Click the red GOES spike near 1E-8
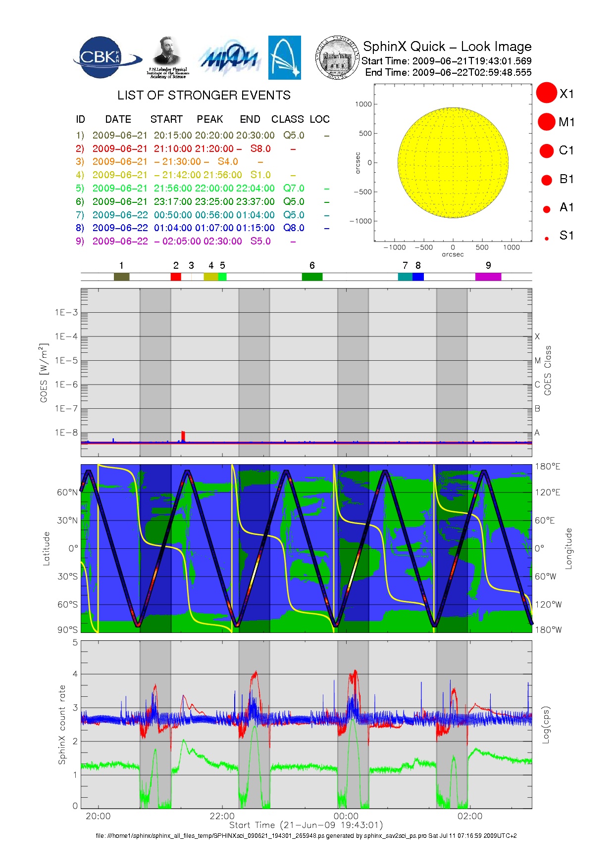Screen dimensions: 614x868 [183, 436]
